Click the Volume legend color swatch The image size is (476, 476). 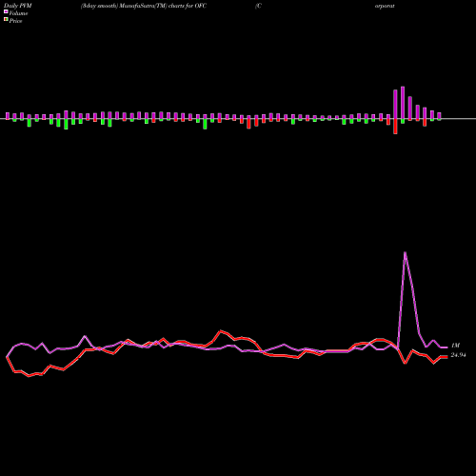point(6,12)
